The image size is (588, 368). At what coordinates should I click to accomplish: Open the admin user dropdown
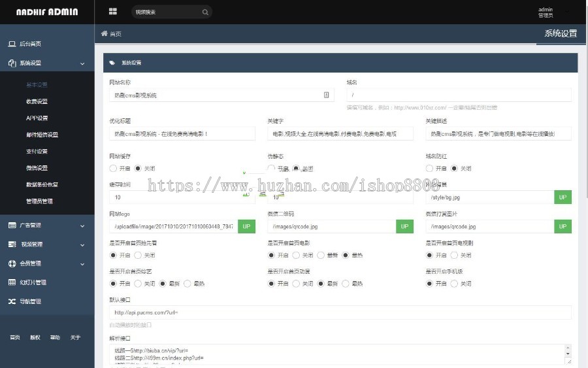pos(546,12)
